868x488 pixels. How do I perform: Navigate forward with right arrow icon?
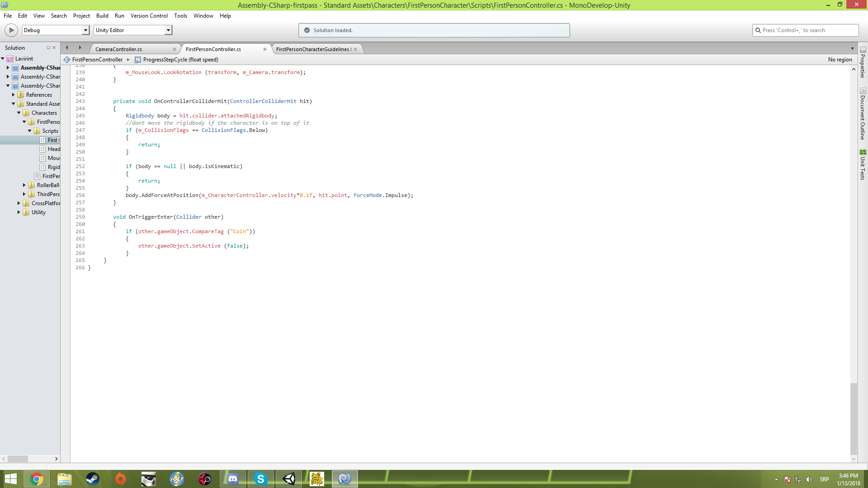point(80,47)
